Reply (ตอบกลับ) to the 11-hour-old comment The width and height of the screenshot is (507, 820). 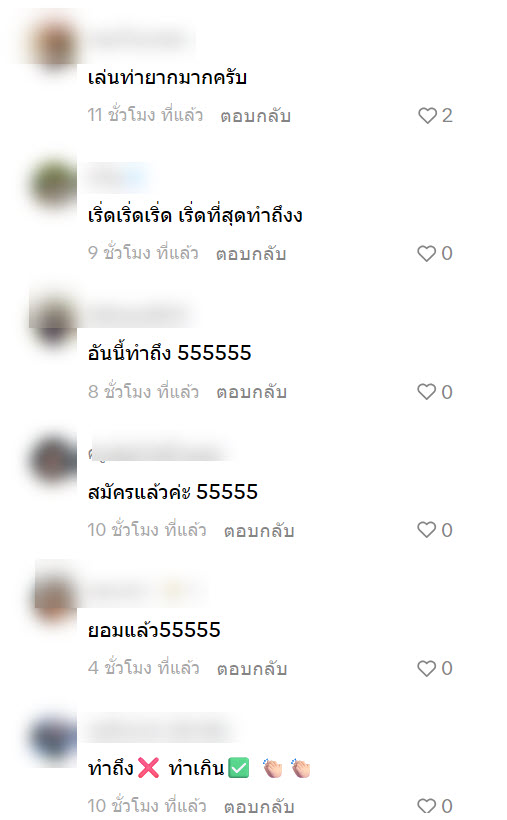[255, 116]
